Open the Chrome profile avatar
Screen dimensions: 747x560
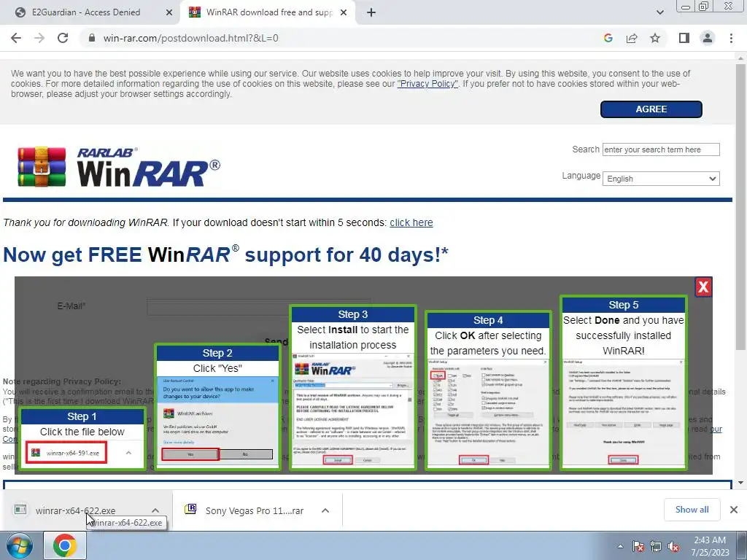[x=708, y=38]
